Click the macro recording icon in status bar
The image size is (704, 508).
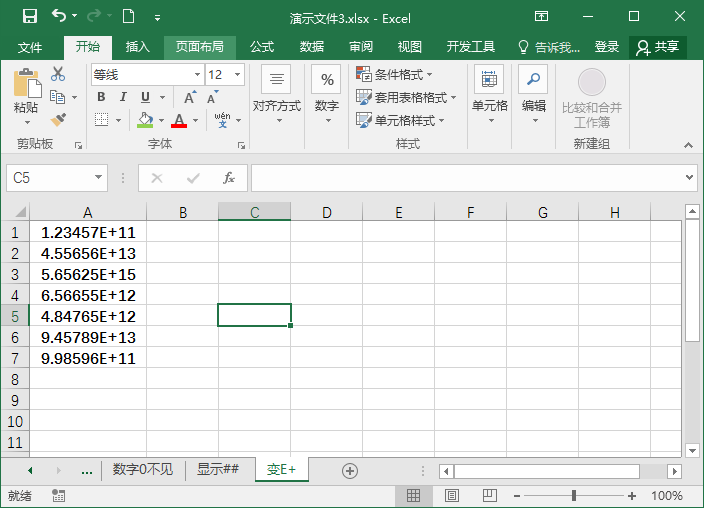pos(58,496)
